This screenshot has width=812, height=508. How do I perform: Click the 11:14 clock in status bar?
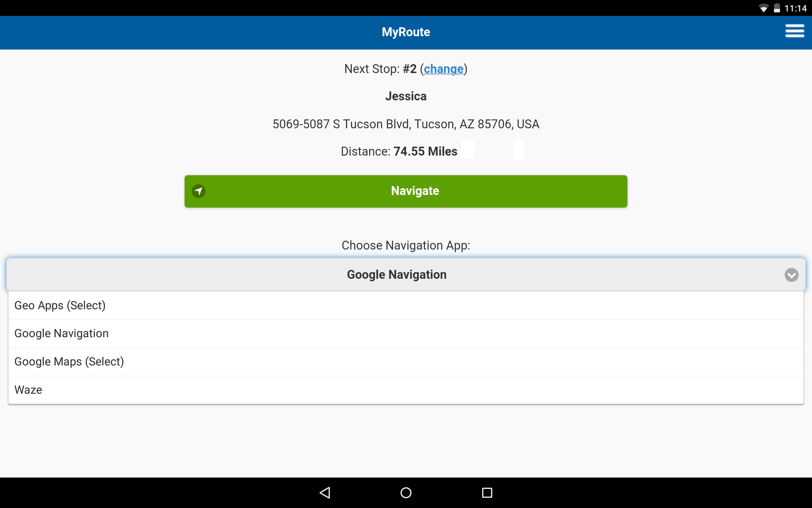795,8
